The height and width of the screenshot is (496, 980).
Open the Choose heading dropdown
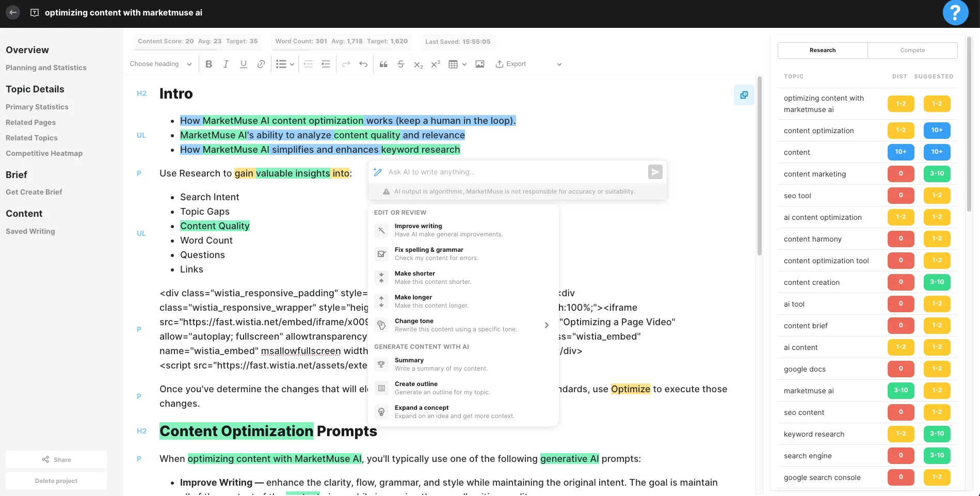click(x=160, y=64)
